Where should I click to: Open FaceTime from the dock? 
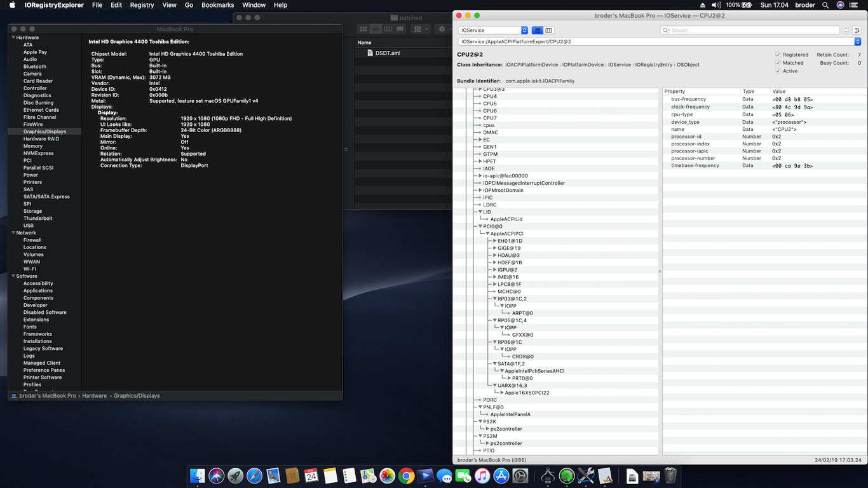point(463,475)
